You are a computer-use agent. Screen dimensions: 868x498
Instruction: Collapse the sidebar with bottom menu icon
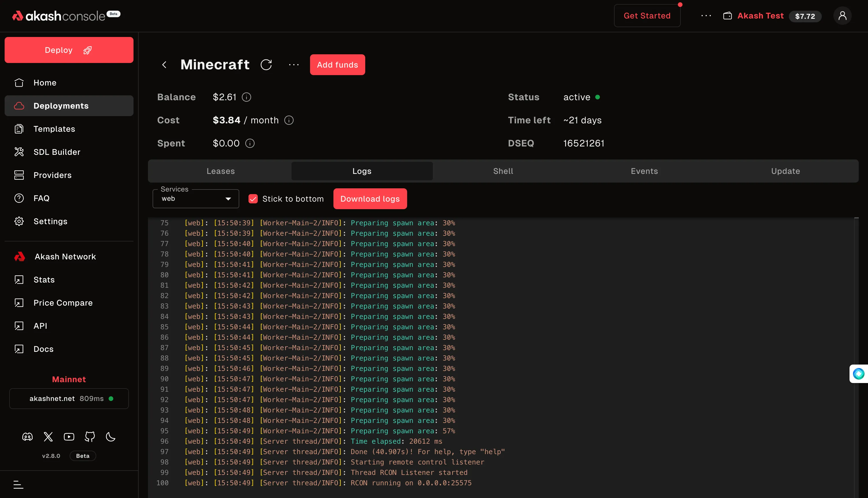click(18, 484)
